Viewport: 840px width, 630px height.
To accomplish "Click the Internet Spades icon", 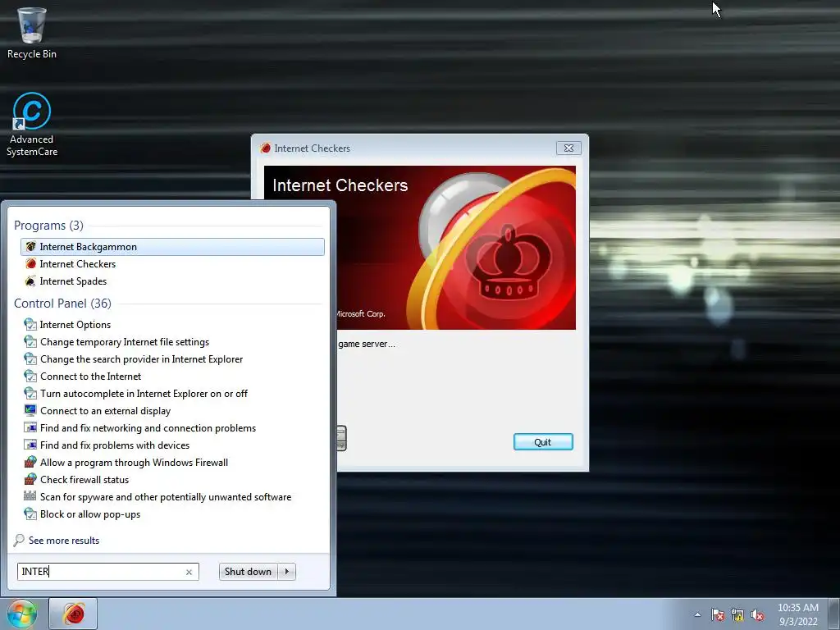I will 30,281.
